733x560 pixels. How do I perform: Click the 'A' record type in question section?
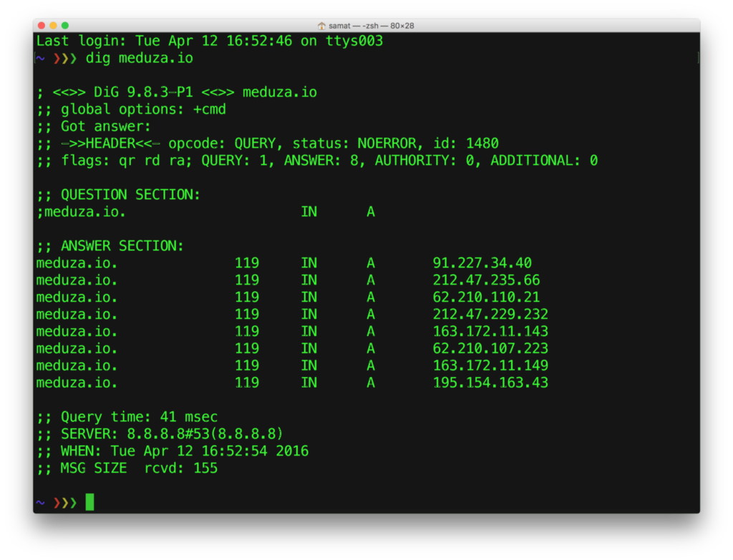coord(371,212)
